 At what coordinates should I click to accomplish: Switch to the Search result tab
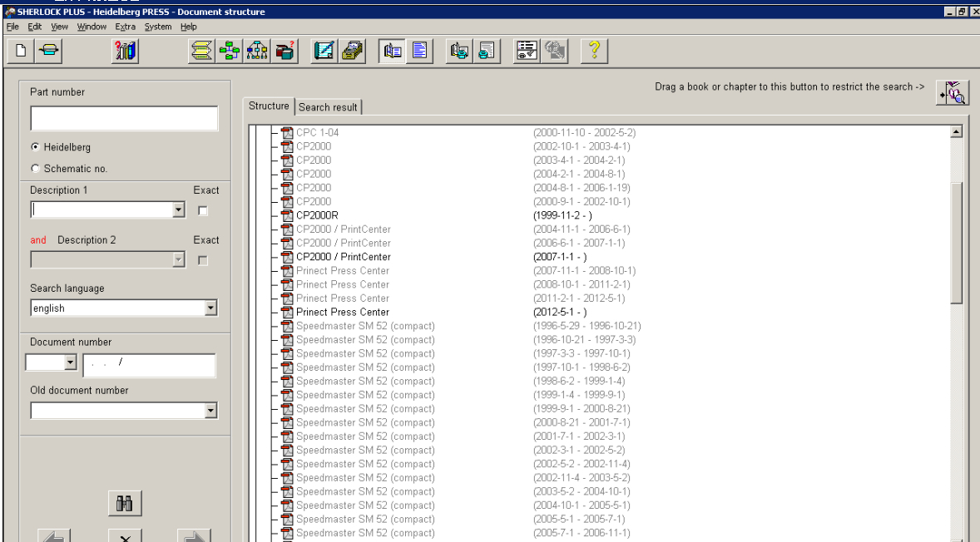click(x=328, y=107)
